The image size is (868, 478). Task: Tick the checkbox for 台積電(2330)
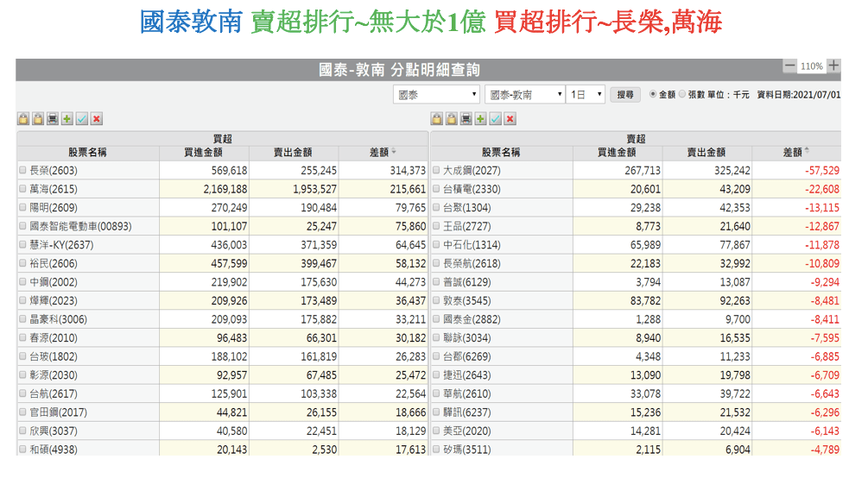coord(437,189)
